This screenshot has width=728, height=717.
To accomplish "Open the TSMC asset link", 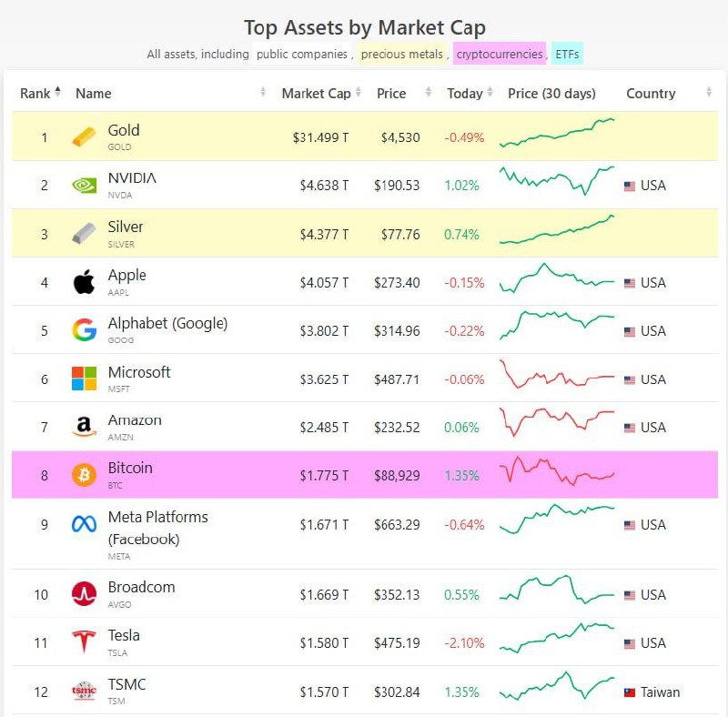I will [x=126, y=684].
